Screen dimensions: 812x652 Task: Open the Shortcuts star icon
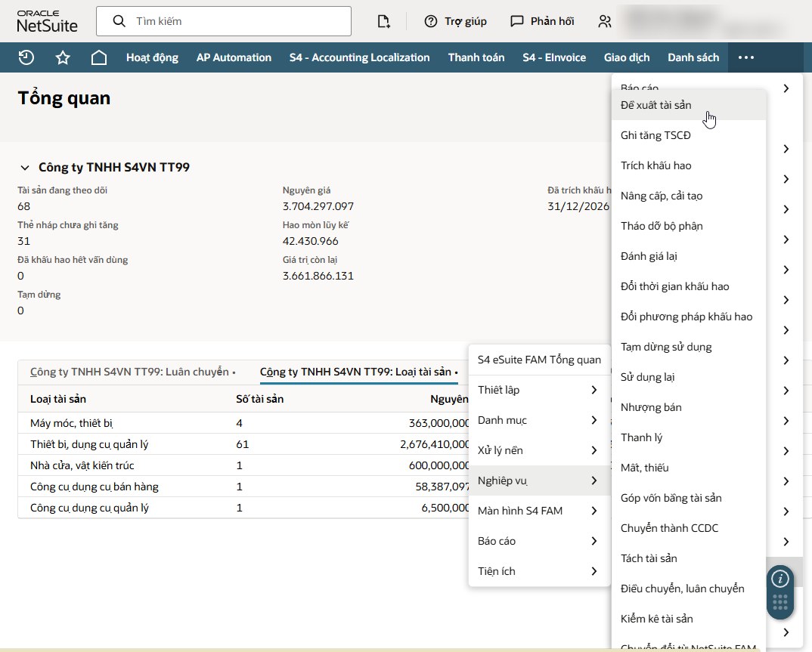coord(63,57)
